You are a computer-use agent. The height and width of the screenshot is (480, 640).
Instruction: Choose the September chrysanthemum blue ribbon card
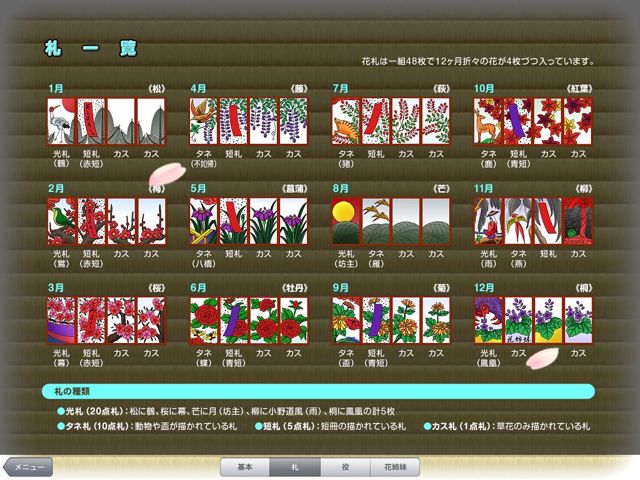[x=376, y=320]
